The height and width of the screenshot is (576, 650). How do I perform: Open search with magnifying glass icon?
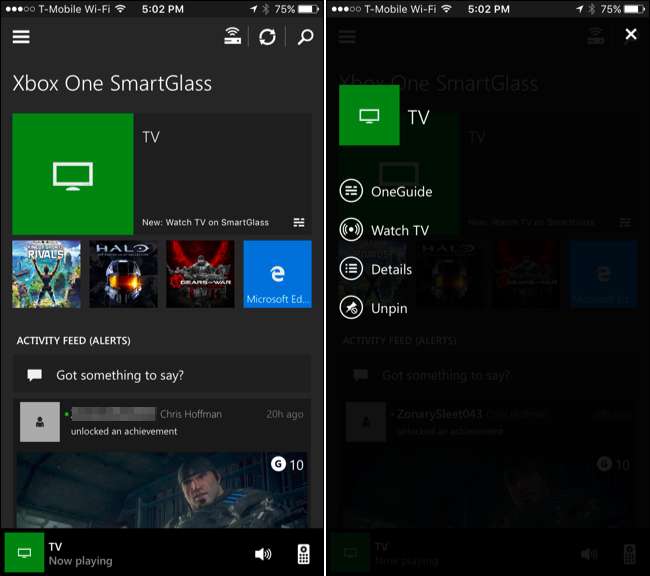(x=305, y=37)
